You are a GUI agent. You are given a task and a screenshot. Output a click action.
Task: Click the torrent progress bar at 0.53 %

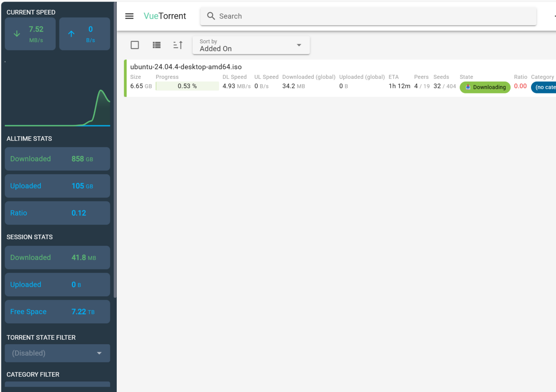tap(187, 86)
